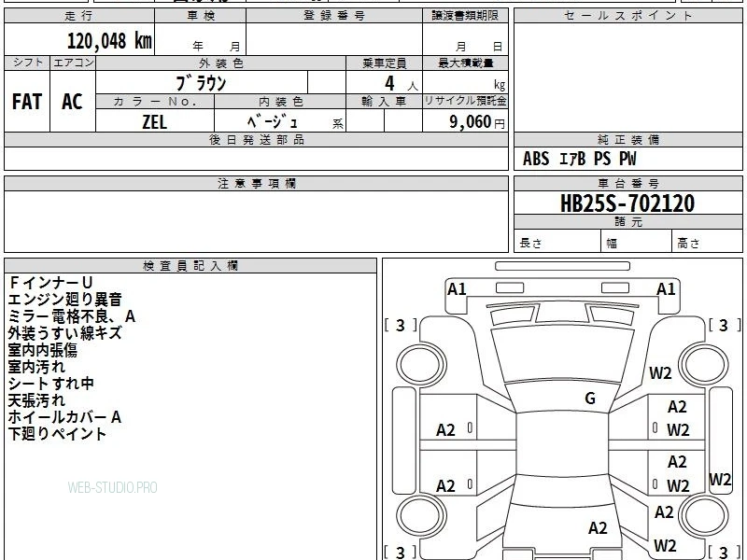Screen dimensions: 747x560
Task: Click the 輸入車 header
Action: click(384, 102)
